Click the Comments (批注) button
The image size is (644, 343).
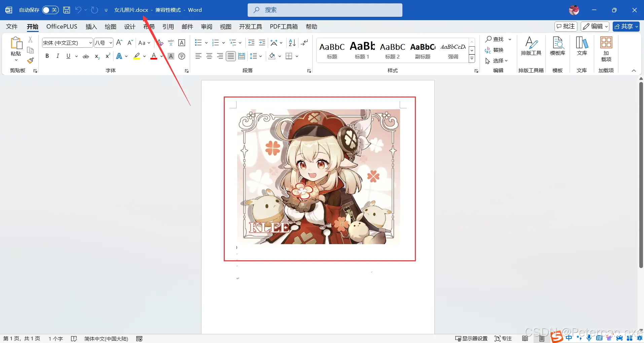coord(566,26)
